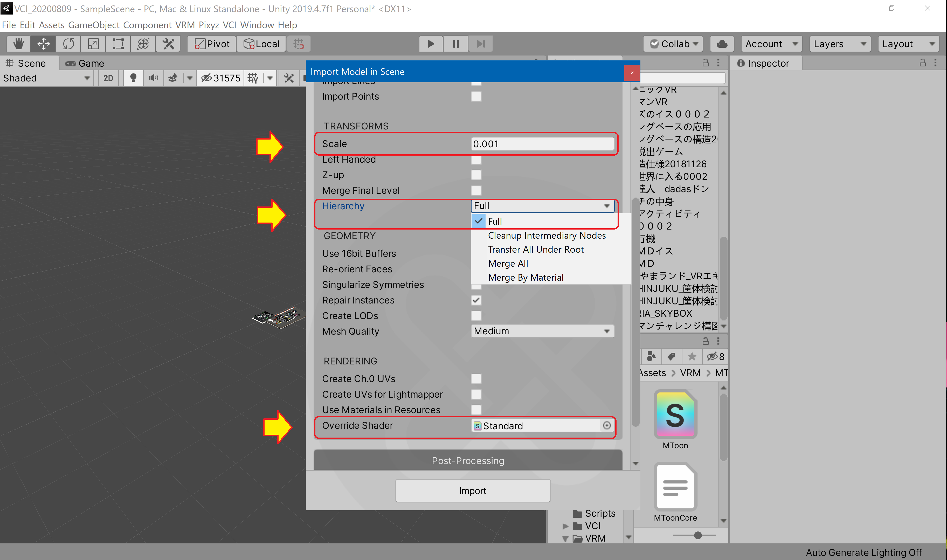Enable Import Points checkbox
Viewport: 947px width, 560px height.
(x=476, y=96)
